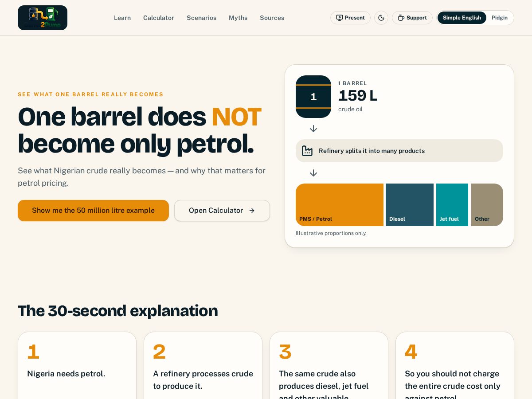This screenshot has height=399, width=532.
Task: Click the Barrel2Pump site logo
Action: pos(43,18)
